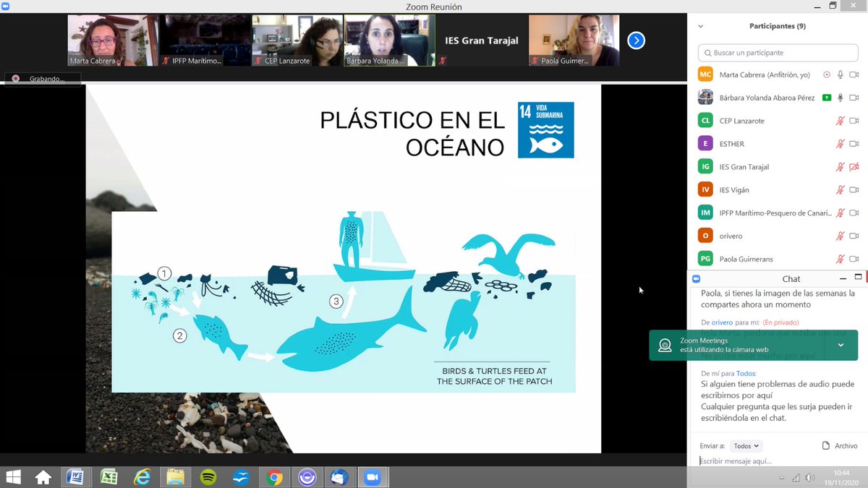Click Bárbara Yolanda's profile photo avatar
Screen dimensions: 868x488
coord(706,98)
